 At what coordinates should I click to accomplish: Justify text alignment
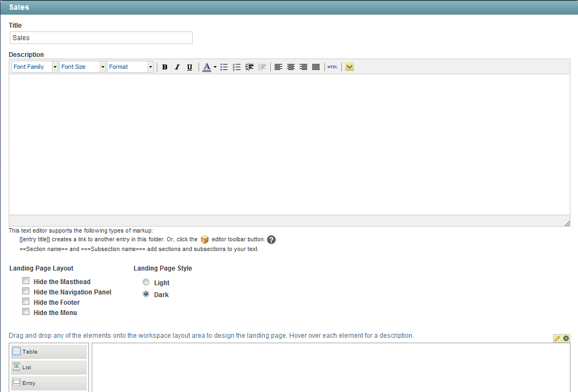pos(316,67)
